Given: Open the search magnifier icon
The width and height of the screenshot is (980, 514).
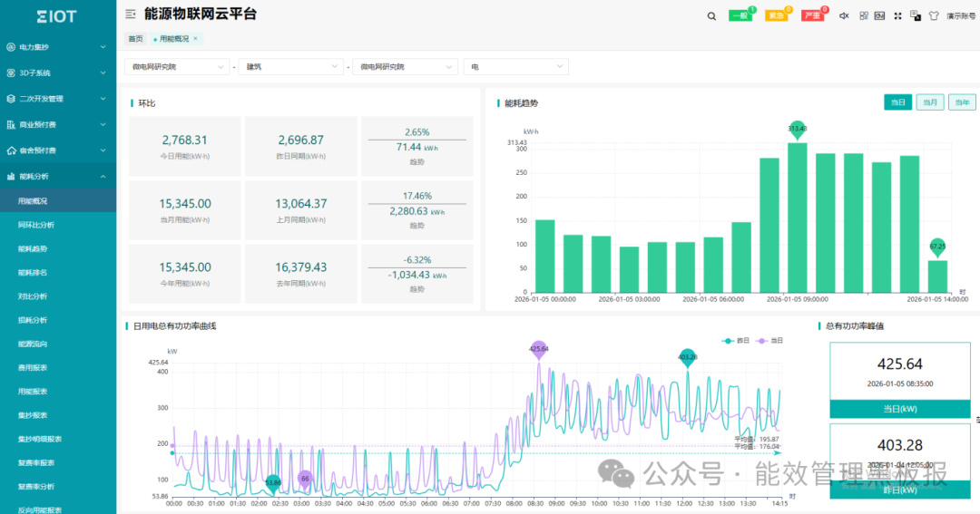Looking at the screenshot, I should [711, 16].
